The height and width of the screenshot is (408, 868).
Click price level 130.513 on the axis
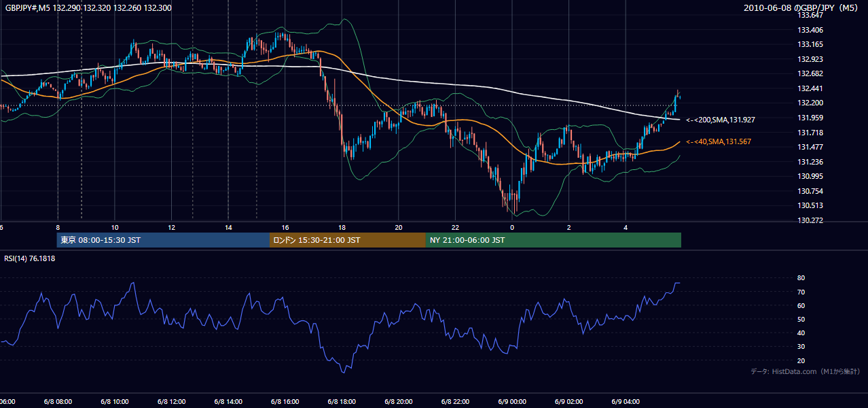[810, 205]
